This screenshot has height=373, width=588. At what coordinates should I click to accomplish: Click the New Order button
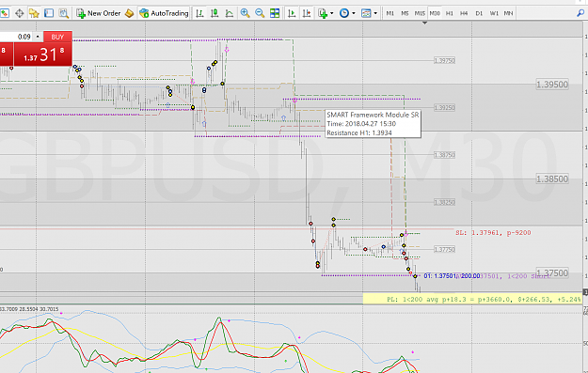[x=99, y=13]
